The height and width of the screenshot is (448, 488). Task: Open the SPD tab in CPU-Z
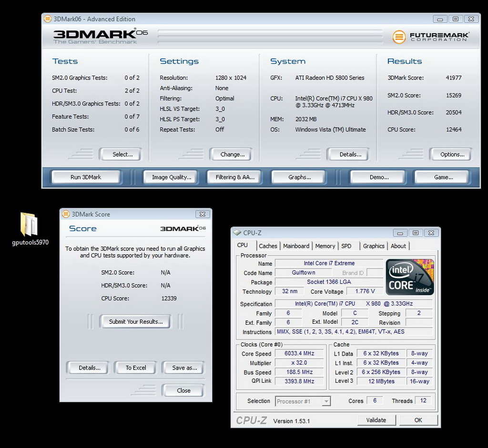click(346, 246)
